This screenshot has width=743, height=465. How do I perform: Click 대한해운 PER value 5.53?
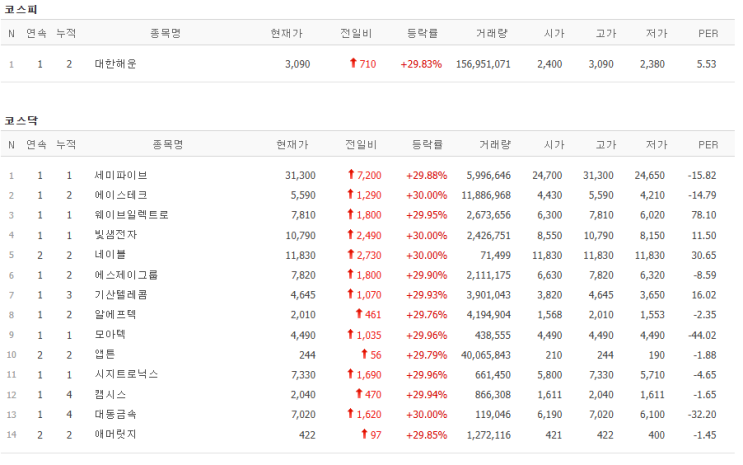point(707,64)
